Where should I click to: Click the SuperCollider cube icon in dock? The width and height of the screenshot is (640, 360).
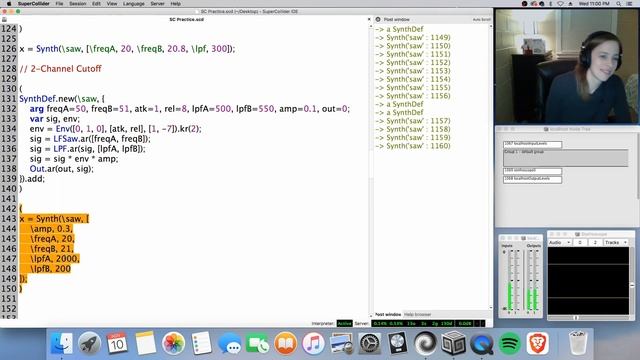click(x=453, y=343)
